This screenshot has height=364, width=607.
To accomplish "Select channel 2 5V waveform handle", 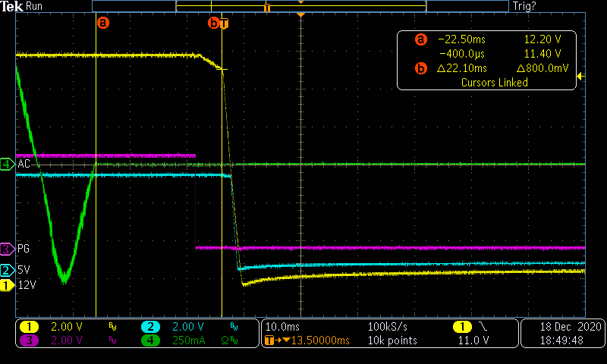I will [7, 270].
